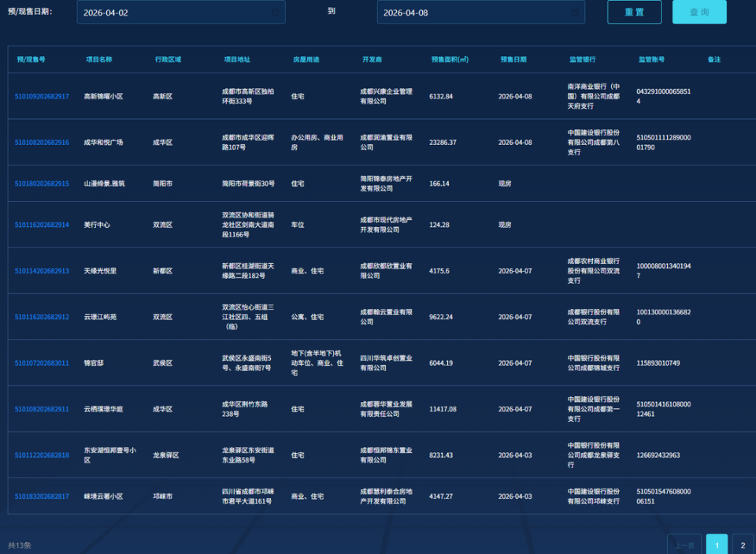The height and width of the screenshot is (554, 756).
Task: Click developer 四川华筑卓创置业有限公司
Action: pyautogui.click(x=386, y=363)
